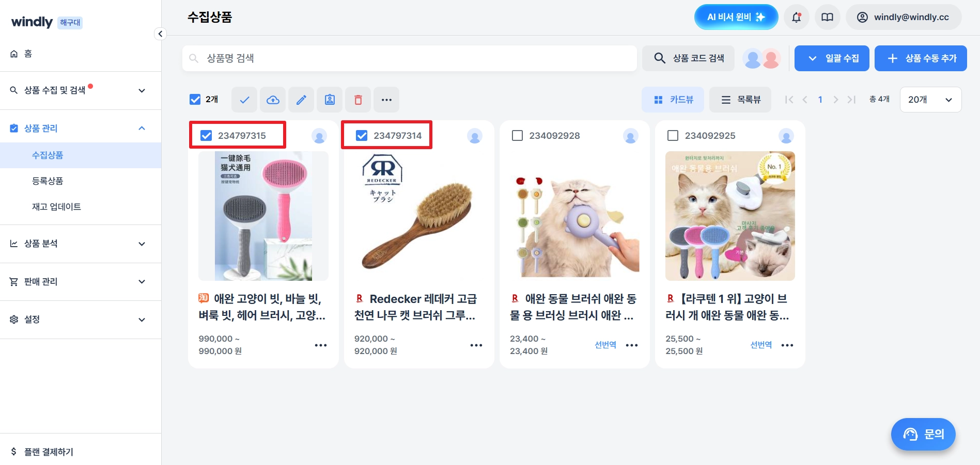The image size is (980, 465).
Task: Click the clipboard profile icon in the toolbar
Action: pyautogui.click(x=330, y=100)
